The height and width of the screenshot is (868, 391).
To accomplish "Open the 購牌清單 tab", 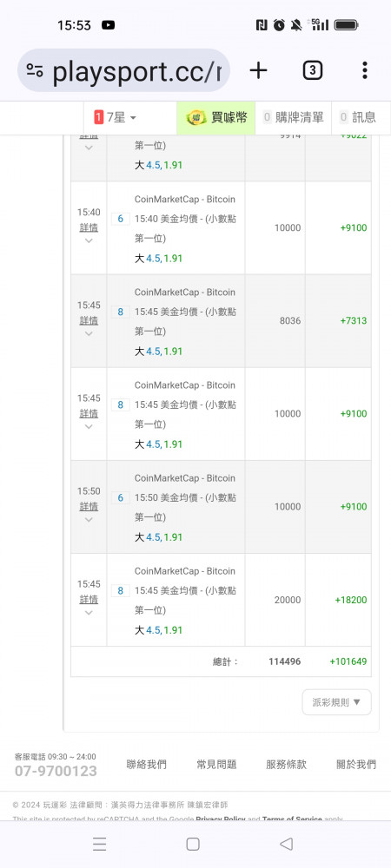I will pyautogui.click(x=293, y=117).
